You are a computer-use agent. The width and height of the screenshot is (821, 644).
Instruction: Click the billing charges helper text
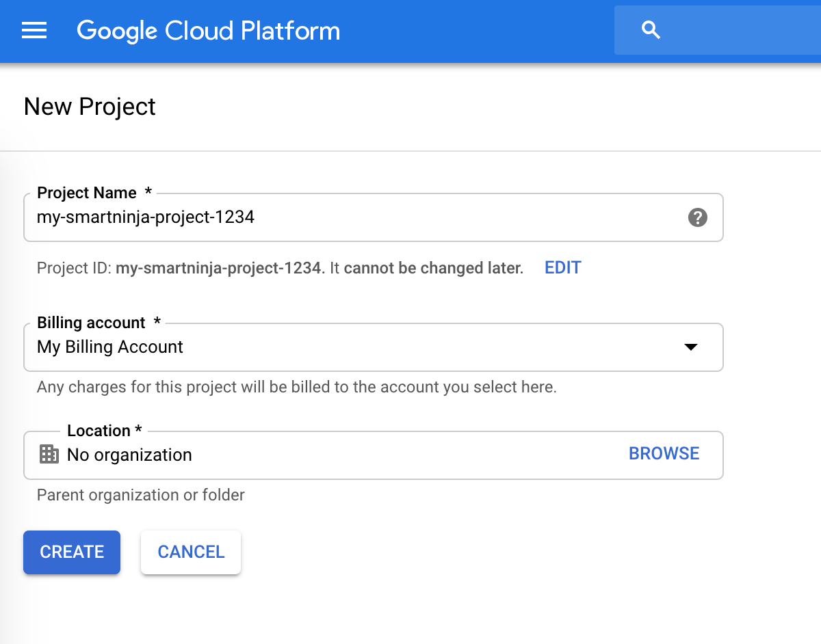[x=297, y=387]
